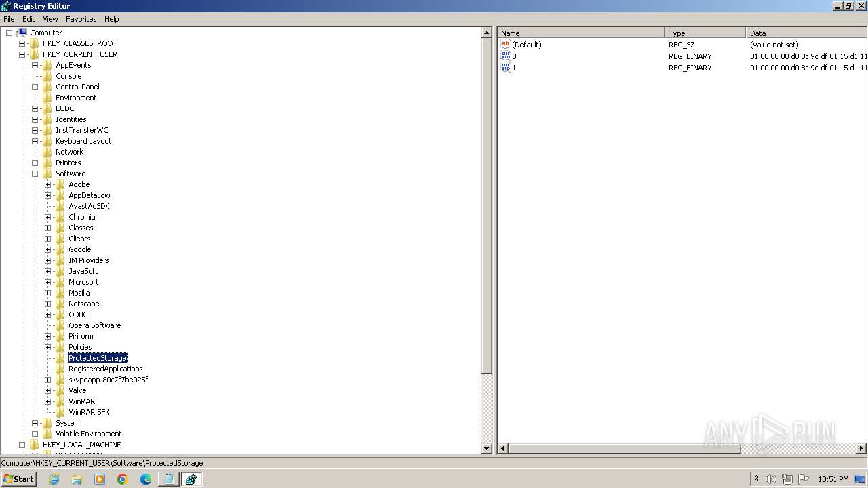Expand the Microsoft key
Viewport: 868px width, 488px height.
coord(48,282)
